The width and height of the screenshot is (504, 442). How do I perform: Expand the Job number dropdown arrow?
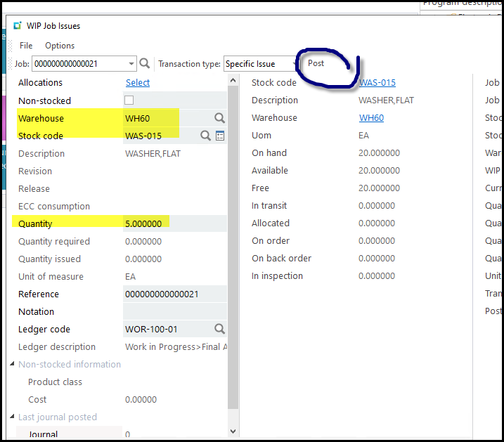click(131, 64)
